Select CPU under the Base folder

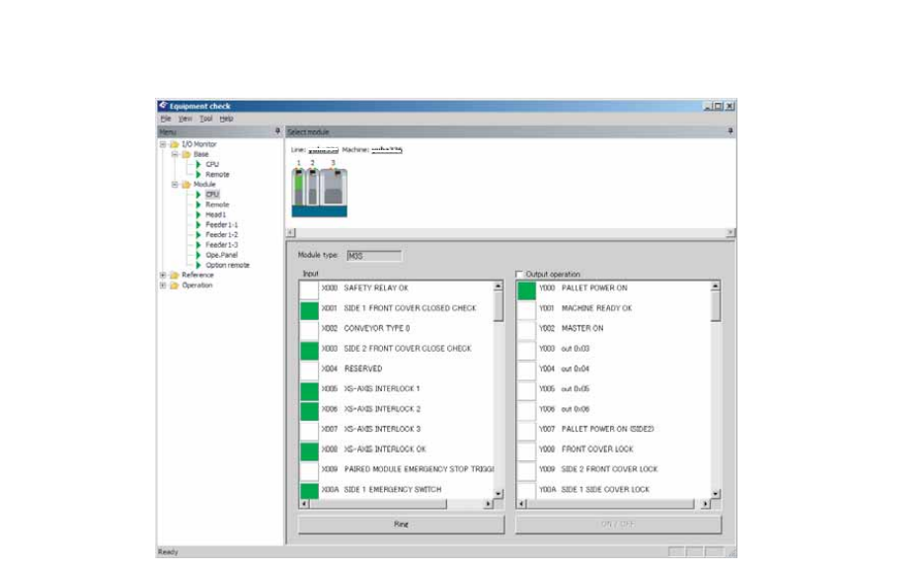pos(212,164)
